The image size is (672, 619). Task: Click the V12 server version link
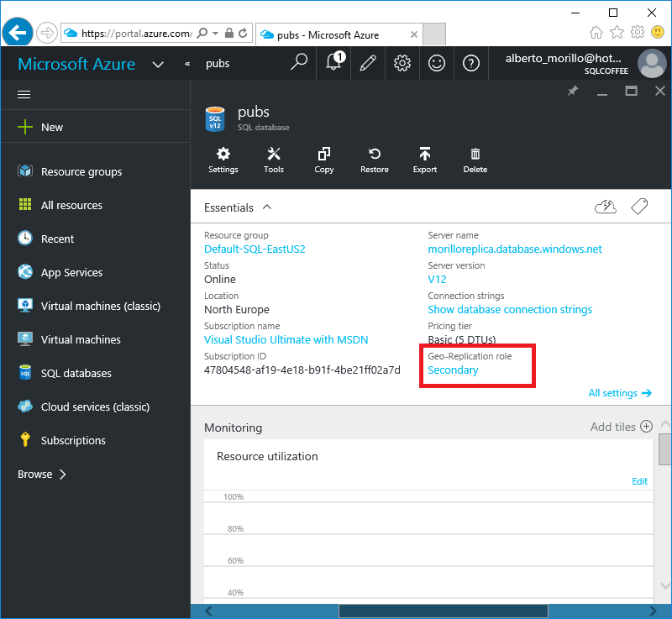[x=437, y=280]
